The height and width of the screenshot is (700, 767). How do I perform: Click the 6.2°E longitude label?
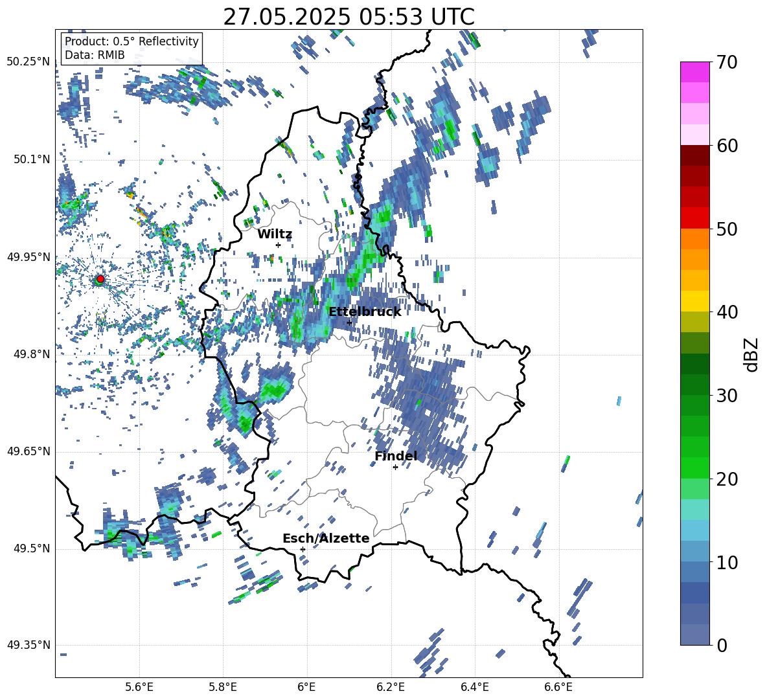coord(391,687)
